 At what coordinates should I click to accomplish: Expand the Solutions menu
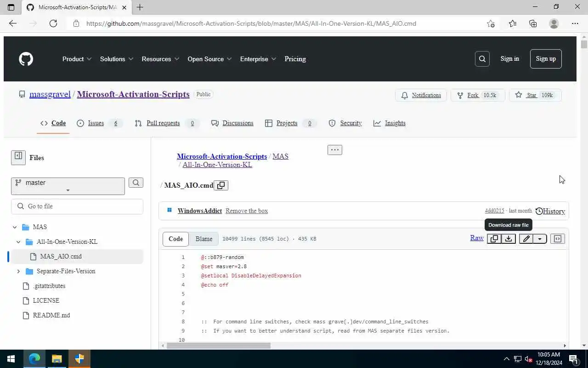click(x=117, y=59)
